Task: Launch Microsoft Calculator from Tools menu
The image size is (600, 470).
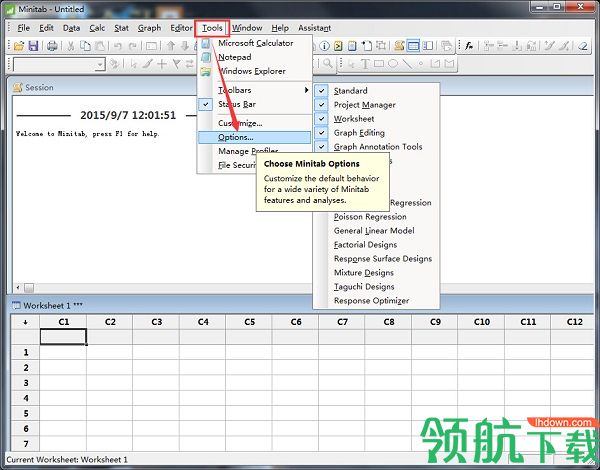Action: [254, 43]
